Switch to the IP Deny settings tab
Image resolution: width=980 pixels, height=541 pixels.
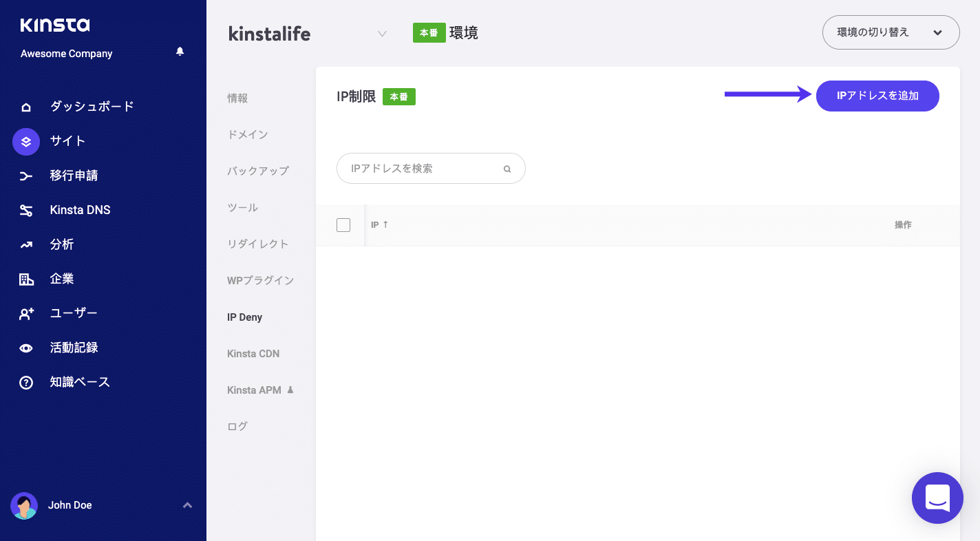pos(244,317)
